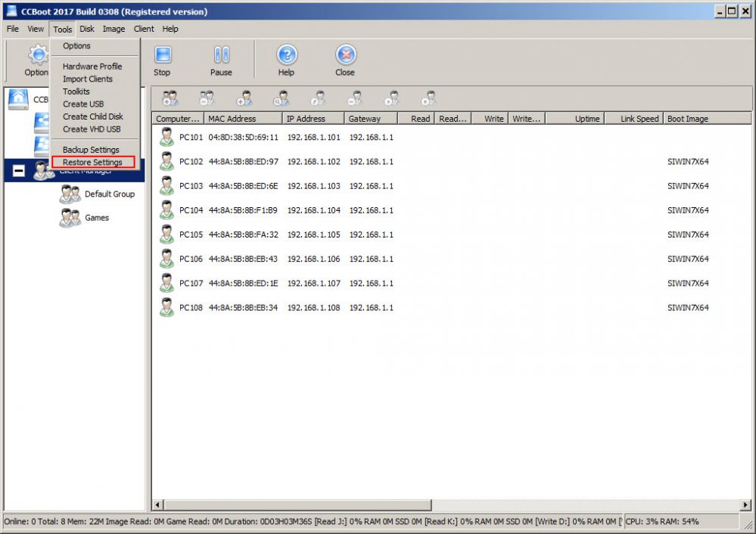
Task: Select MAC 44:8A:5B:8B:ED:6E cell
Action: [x=243, y=186]
